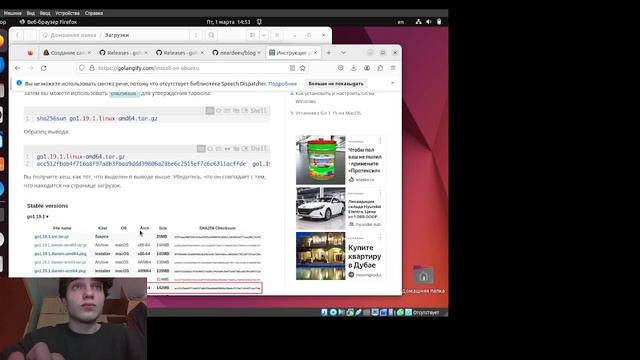Open sidebar link Установка Go на MacOS

328,113
